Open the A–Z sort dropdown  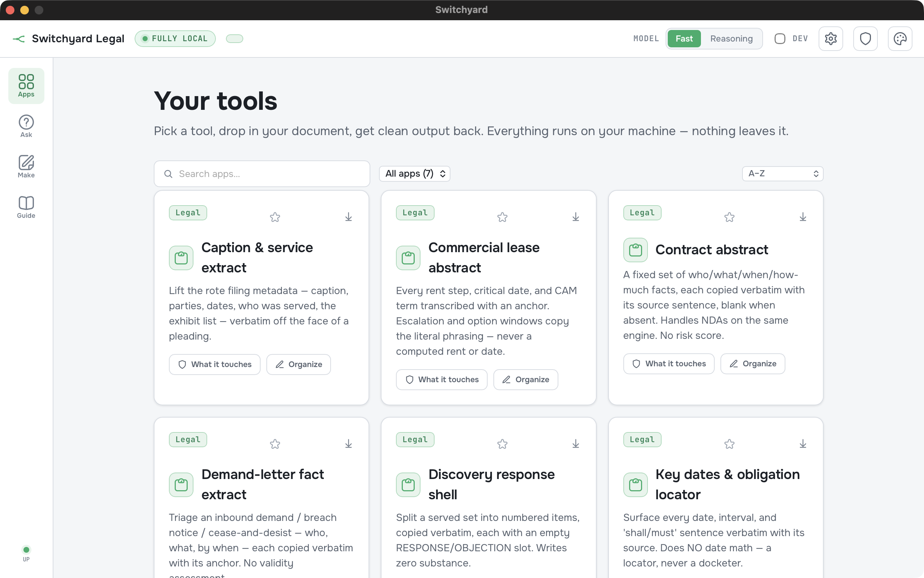tap(783, 173)
